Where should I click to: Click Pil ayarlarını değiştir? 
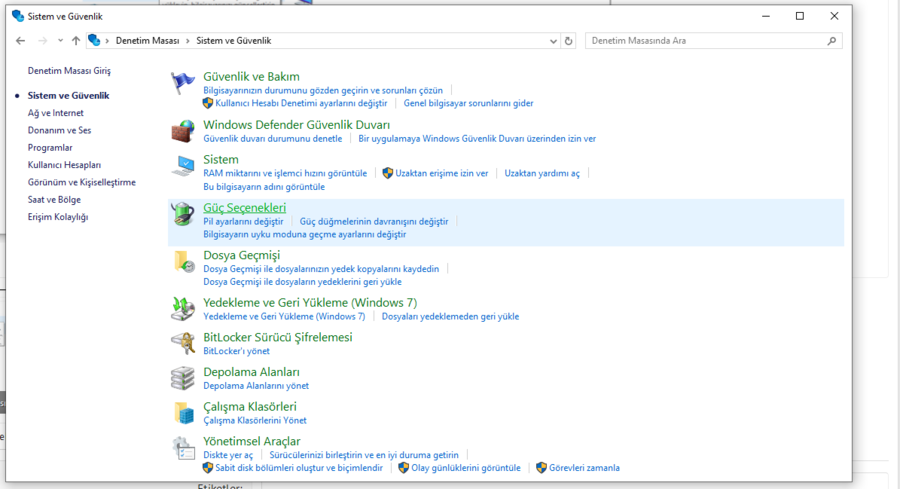(x=243, y=222)
